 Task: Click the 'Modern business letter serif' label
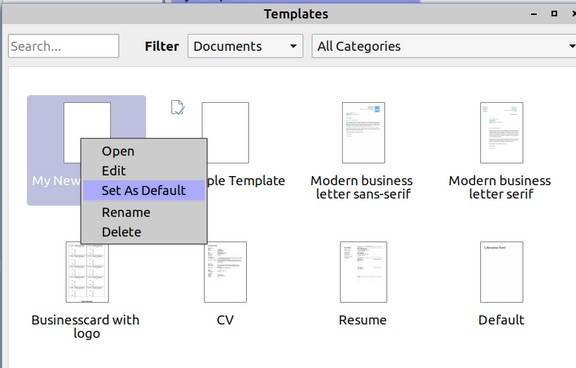click(500, 187)
